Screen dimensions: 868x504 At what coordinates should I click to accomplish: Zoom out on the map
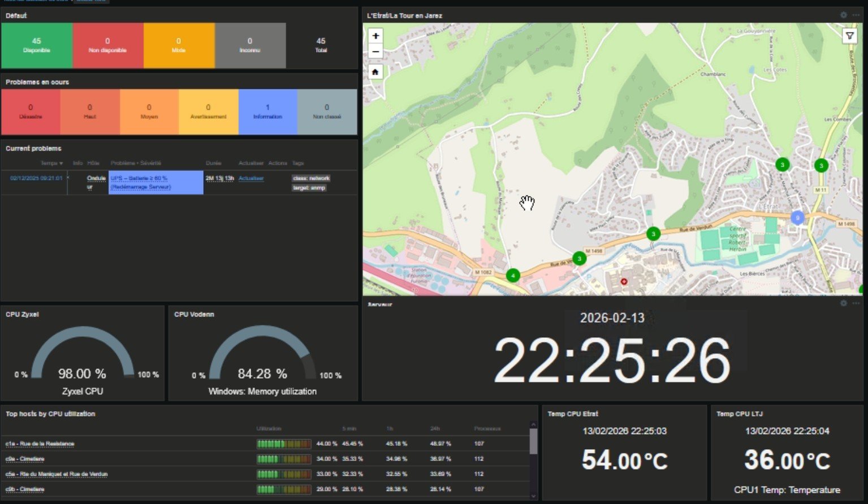(x=375, y=51)
